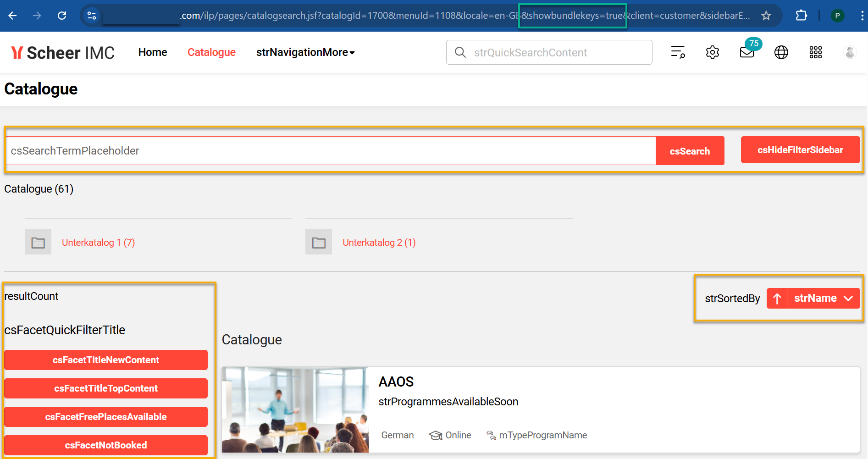868x459 pixels.
Task: Click the Online graduation cap icon
Action: click(x=435, y=435)
